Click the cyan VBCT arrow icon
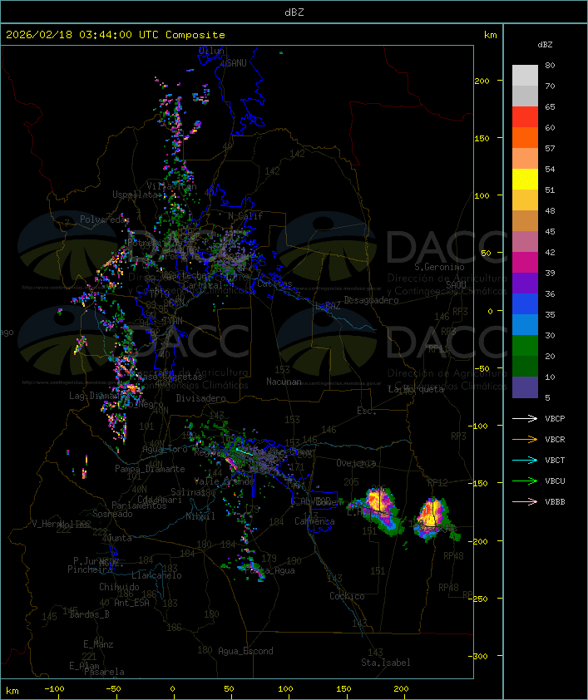 [x=525, y=460]
